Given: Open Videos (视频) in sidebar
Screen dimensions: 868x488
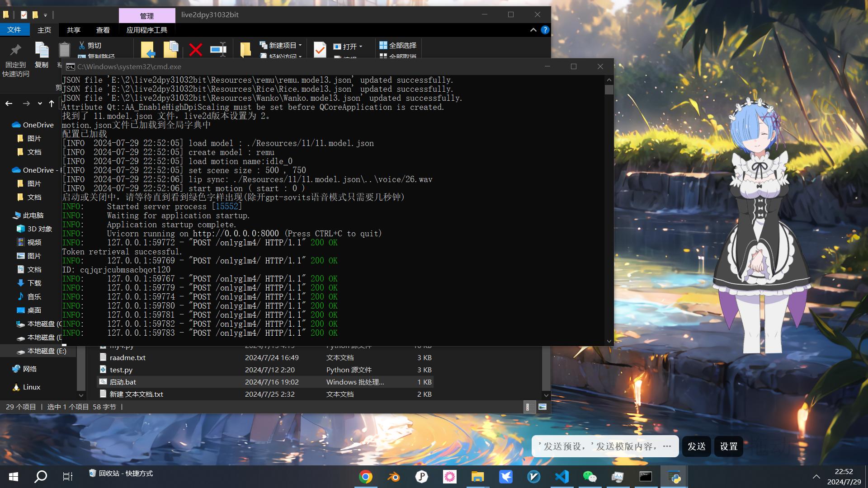Looking at the screenshot, I should coord(29,242).
